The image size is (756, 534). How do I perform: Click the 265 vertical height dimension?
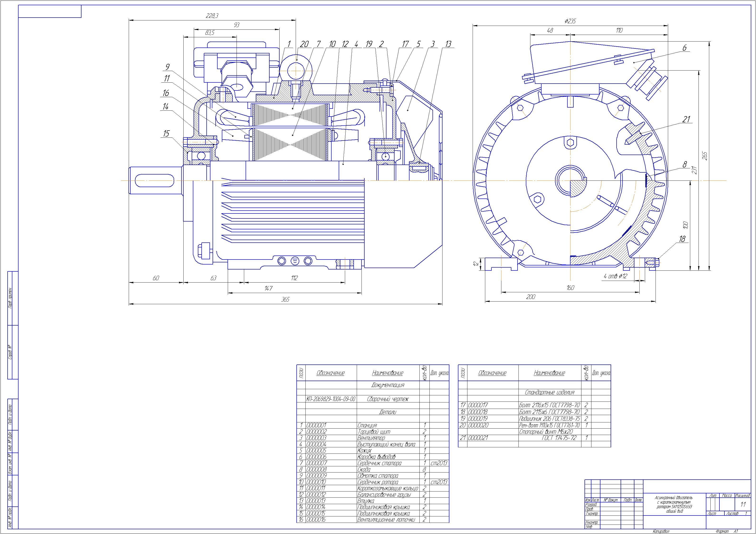click(x=704, y=155)
